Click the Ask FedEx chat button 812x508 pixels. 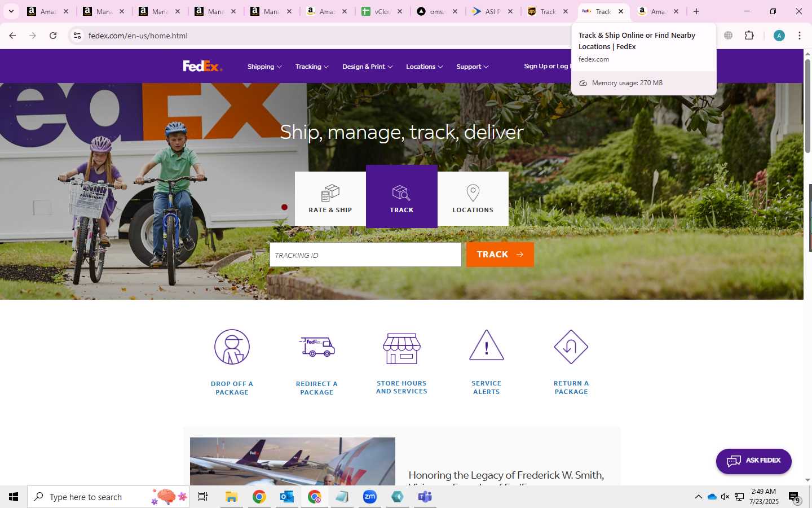tap(754, 461)
